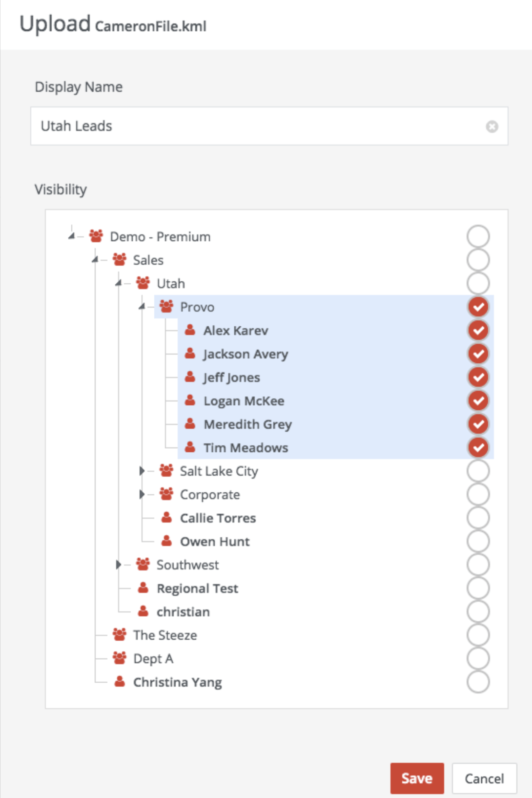Click the user icon beside Christina Yang

120,682
